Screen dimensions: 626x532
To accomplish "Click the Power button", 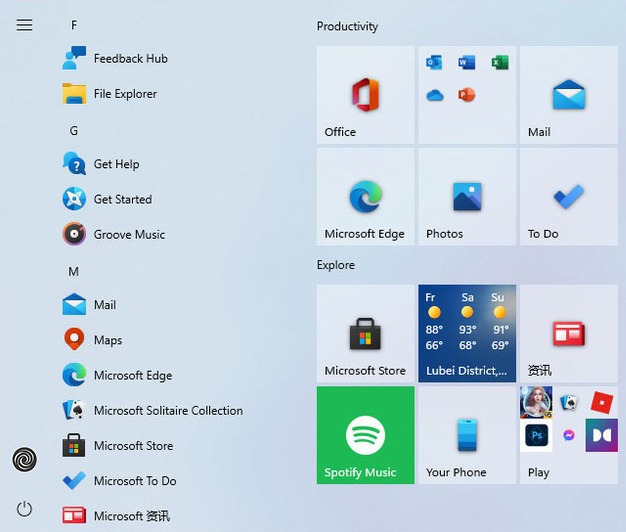I will pos(24,509).
